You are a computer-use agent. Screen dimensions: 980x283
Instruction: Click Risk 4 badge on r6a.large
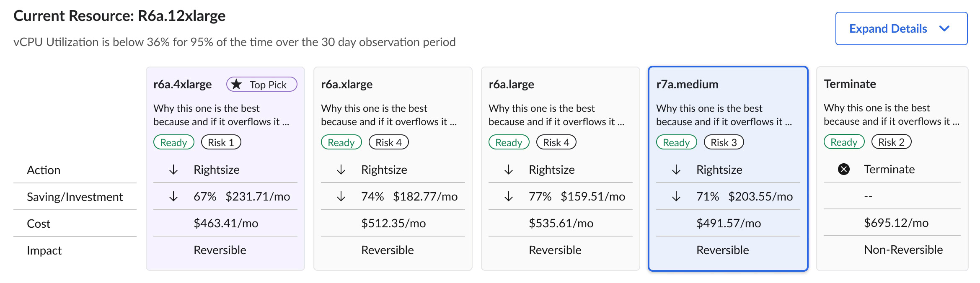pyautogui.click(x=556, y=142)
